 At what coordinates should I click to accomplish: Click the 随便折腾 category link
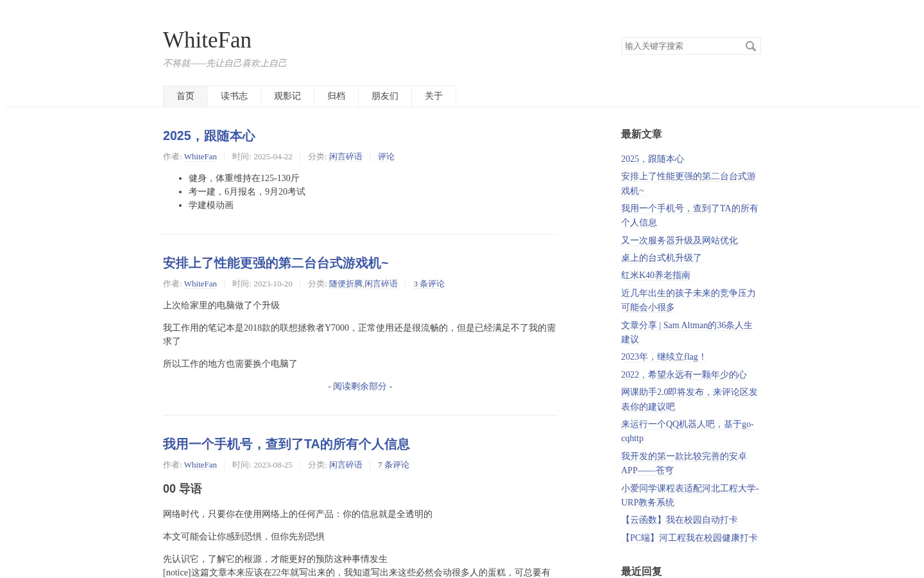346,284
